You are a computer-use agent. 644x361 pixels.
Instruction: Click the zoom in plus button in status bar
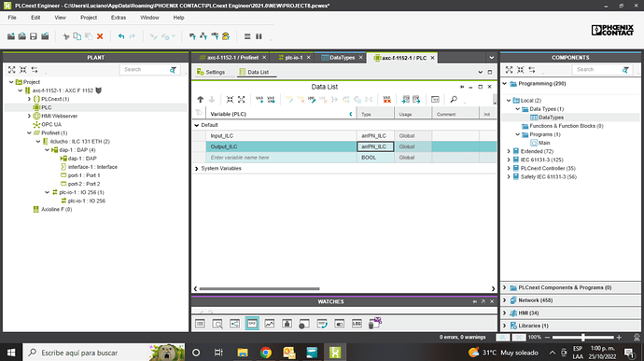[619, 338]
